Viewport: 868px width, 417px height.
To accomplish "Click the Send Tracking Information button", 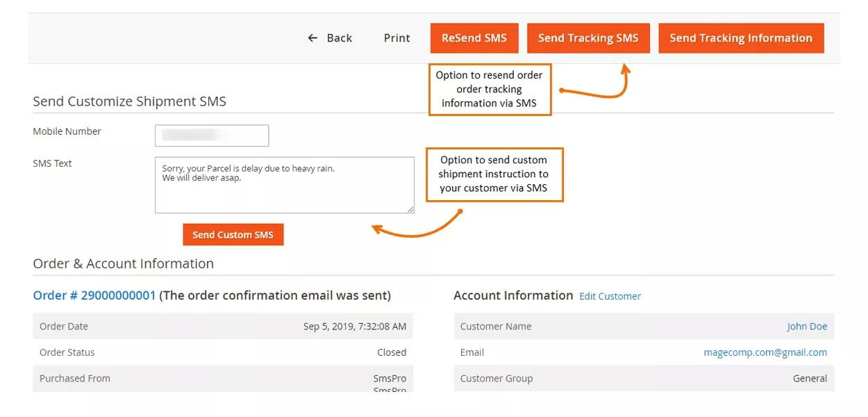I will (x=741, y=38).
